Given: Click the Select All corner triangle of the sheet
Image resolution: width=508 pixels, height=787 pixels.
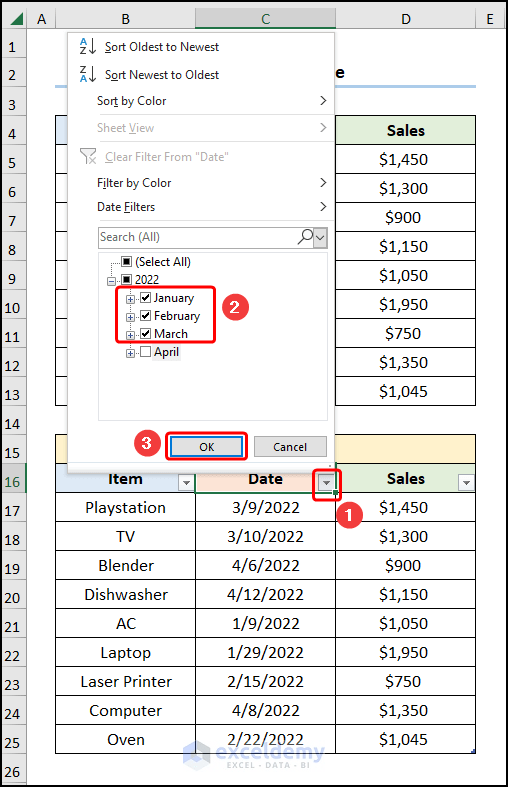Looking at the screenshot, I should [17, 19].
